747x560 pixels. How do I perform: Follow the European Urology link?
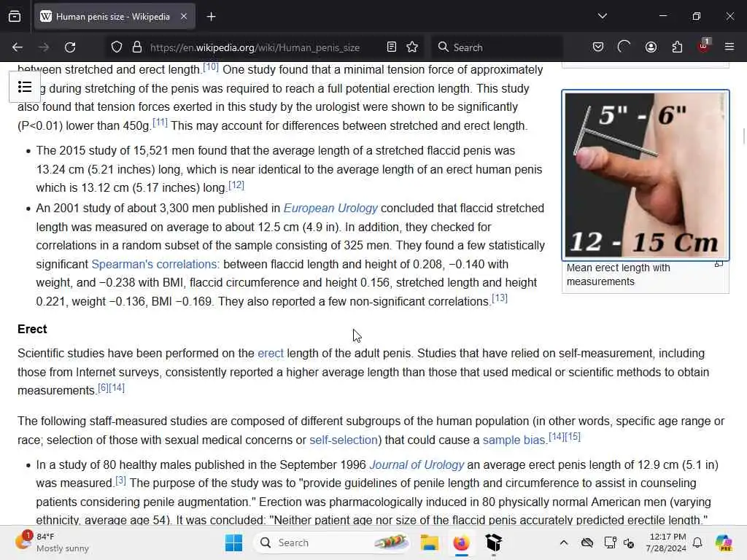click(x=330, y=208)
